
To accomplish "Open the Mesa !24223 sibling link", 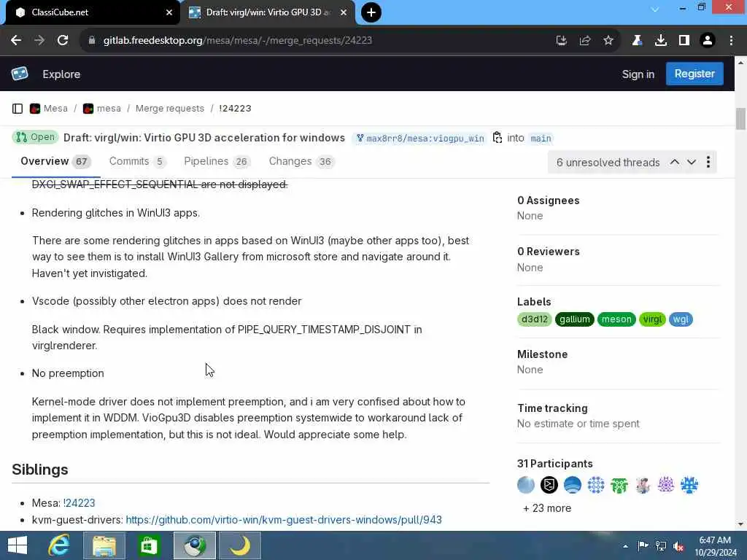I will (79, 503).
